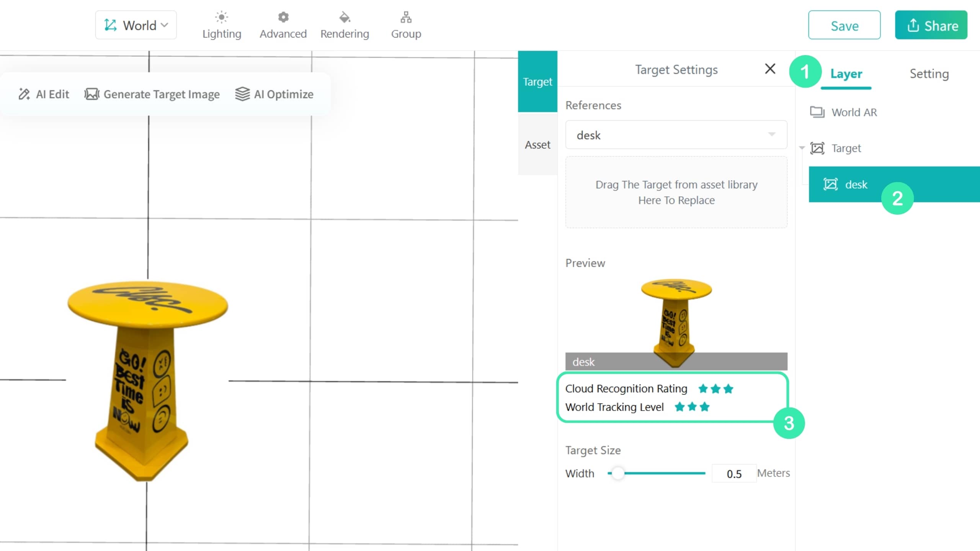The width and height of the screenshot is (980, 551).
Task: Click the AI Optimize layers icon
Action: pyautogui.click(x=242, y=94)
